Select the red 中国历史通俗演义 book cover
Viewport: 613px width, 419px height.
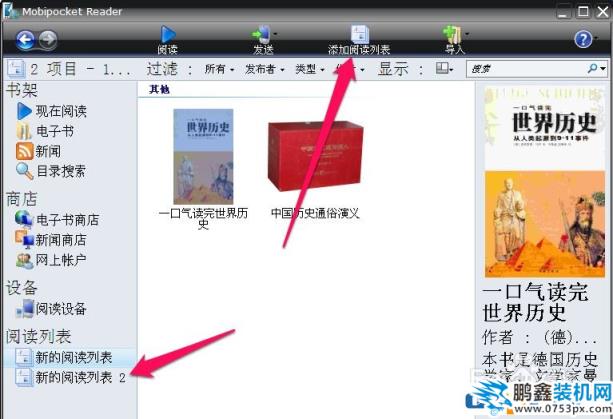click(315, 156)
